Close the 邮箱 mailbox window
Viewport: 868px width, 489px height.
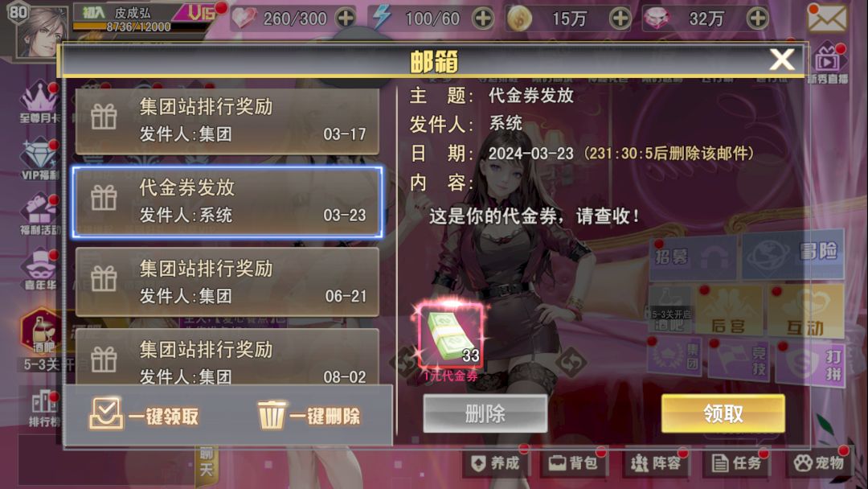tap(782, 60)
